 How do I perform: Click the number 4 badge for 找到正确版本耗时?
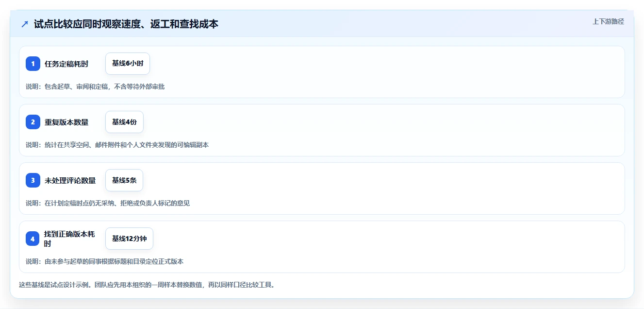click(x=33, y=239)
